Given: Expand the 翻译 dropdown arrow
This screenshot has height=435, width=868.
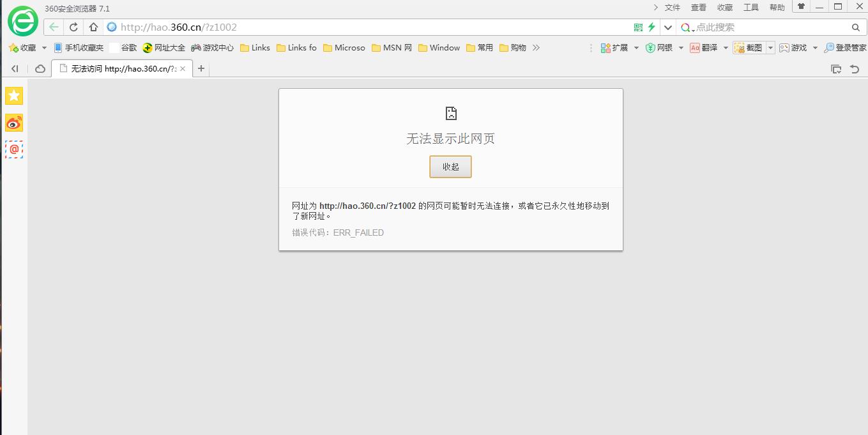Looking at the screenshot, I should (x=726, y=48).
